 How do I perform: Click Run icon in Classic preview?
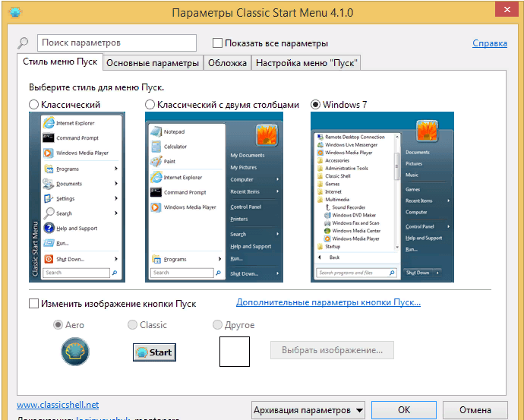click(49, 243)
